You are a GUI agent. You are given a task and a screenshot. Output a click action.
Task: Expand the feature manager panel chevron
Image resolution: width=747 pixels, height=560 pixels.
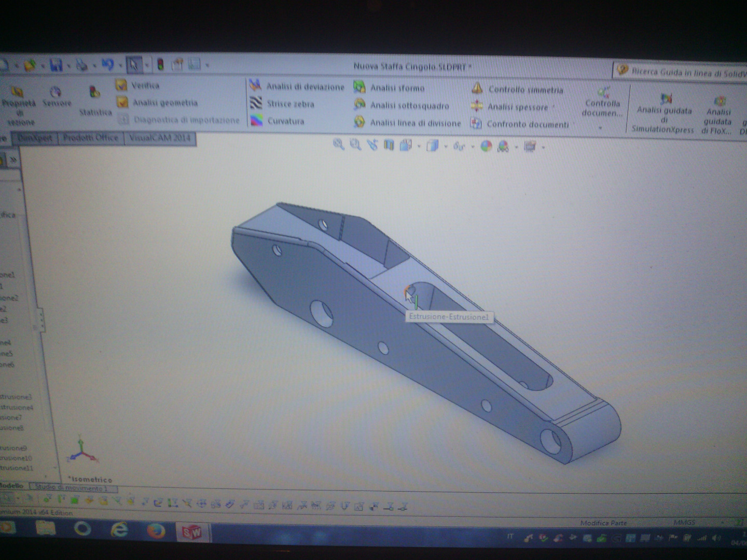click(13, 160)
